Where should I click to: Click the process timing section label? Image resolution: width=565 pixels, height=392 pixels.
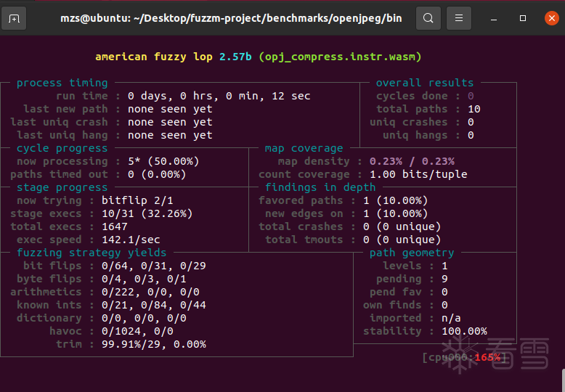tap(62, 83)
